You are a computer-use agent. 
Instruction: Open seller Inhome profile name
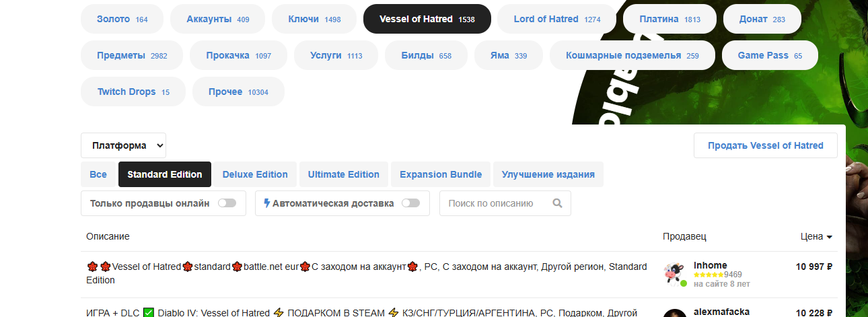(x=710, y=265)
